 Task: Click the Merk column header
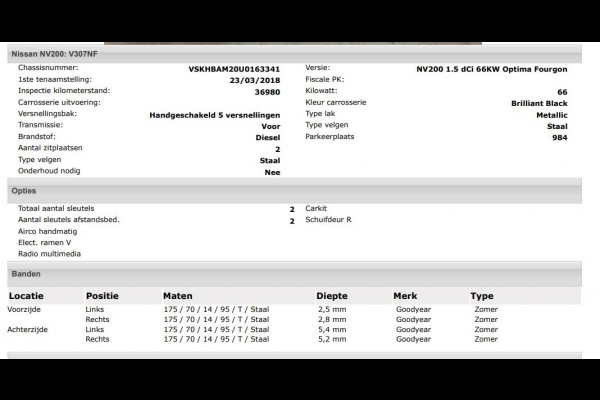coord(405,296)
